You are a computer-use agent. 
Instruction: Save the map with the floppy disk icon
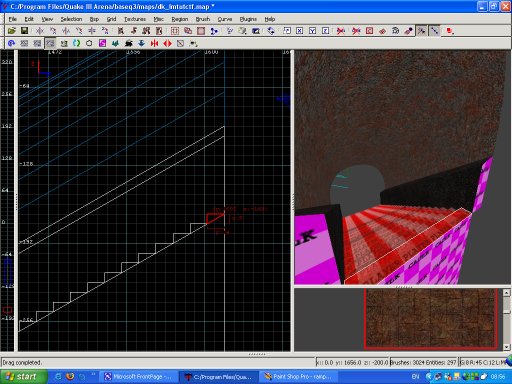tap(24, 31)
